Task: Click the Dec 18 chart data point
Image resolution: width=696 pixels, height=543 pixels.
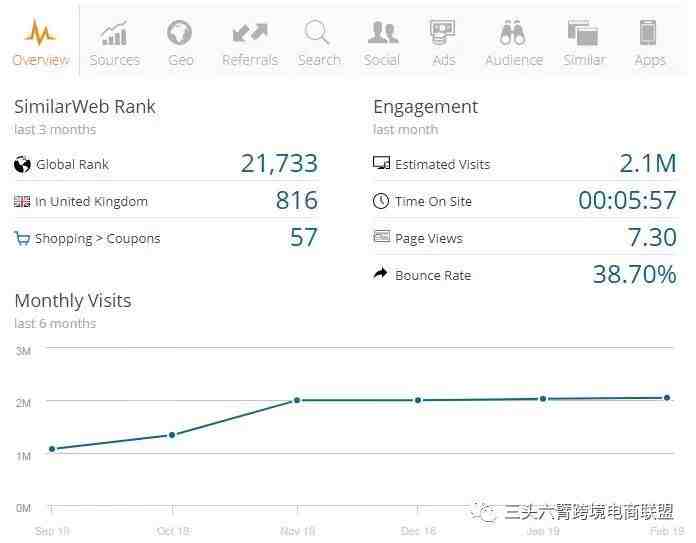Action: click(418, 400)
